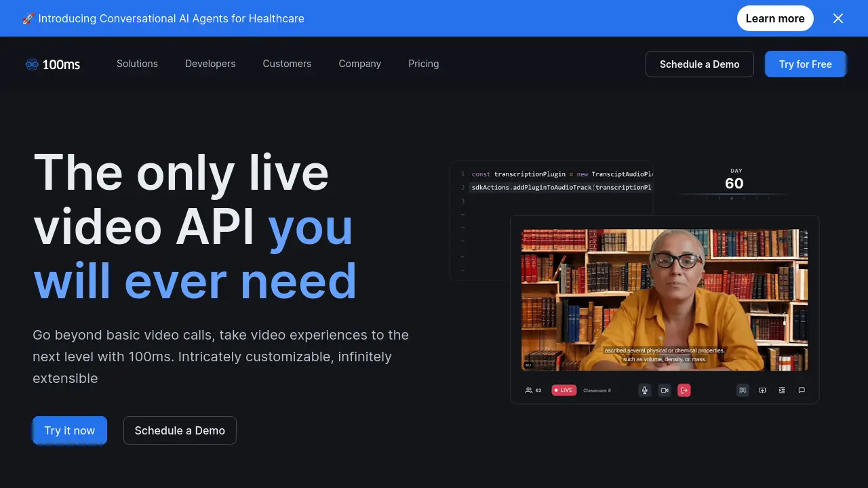This screenshot has height=488, width=868.
Task: Click the red LIVE badge
Action: pyautogui.click(x=564, y=390)
